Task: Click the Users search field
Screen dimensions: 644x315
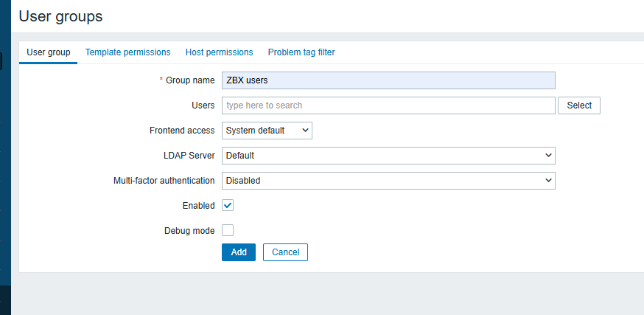Action: [388, 105]
